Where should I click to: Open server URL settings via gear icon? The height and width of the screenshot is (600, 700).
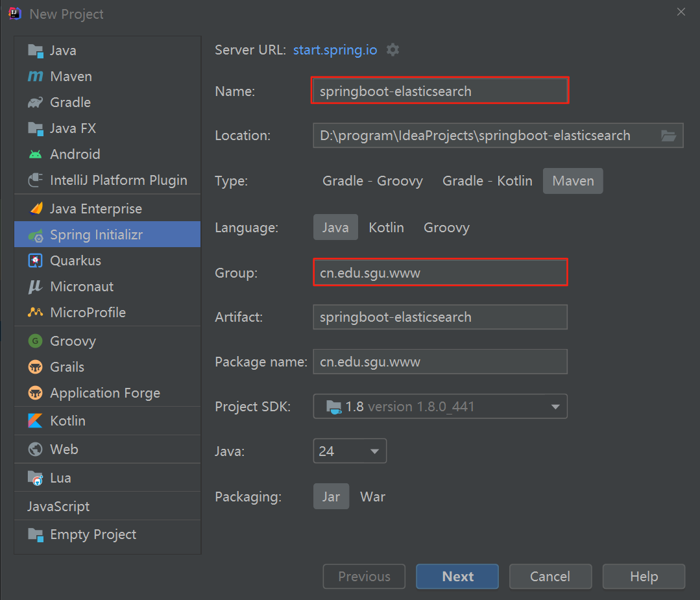392,49
